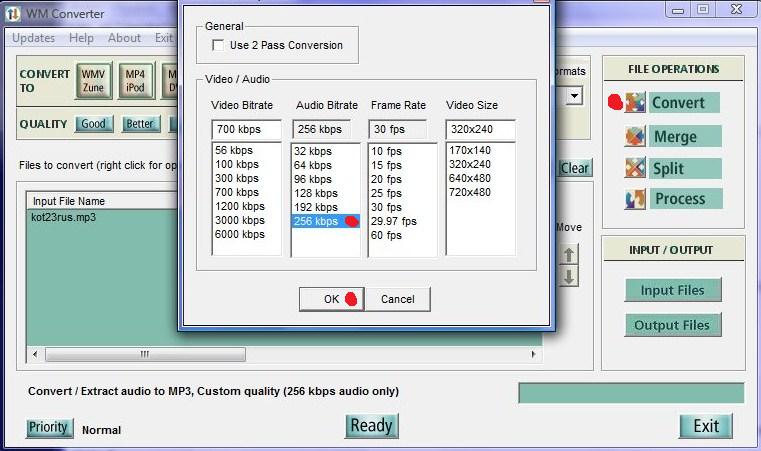
Task: Select the MP4 iPod format button
Action: (x=134, y=81)
